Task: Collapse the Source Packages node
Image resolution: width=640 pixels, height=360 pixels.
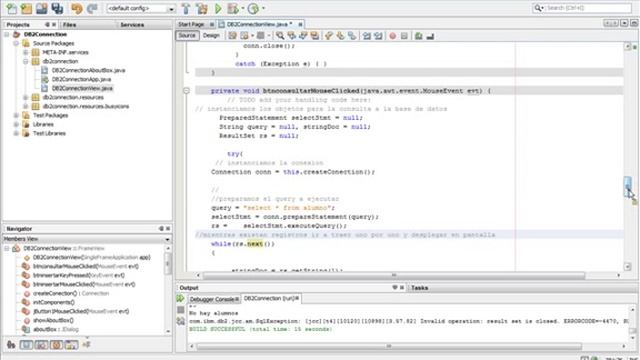Action: coord(16,43)
